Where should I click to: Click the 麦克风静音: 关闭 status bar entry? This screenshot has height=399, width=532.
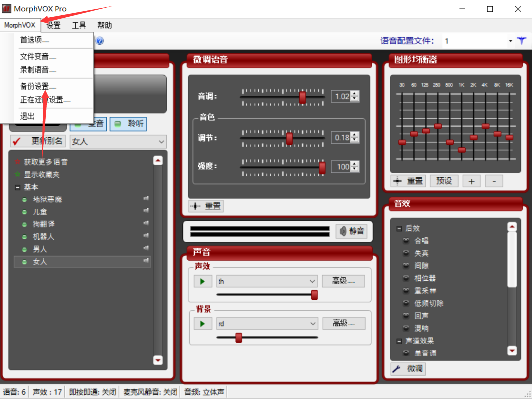(x=150, y=392)
